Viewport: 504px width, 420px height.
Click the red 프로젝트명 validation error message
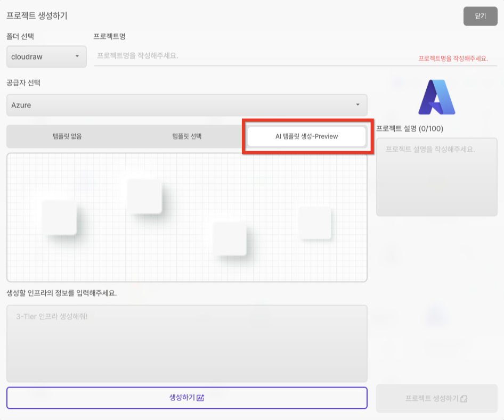453,59
